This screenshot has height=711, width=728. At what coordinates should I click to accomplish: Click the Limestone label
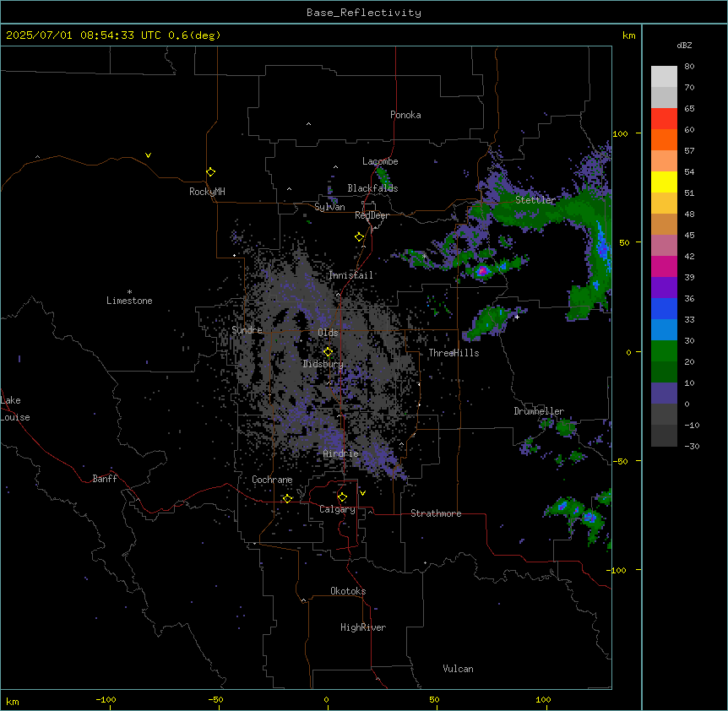point(129,301)
